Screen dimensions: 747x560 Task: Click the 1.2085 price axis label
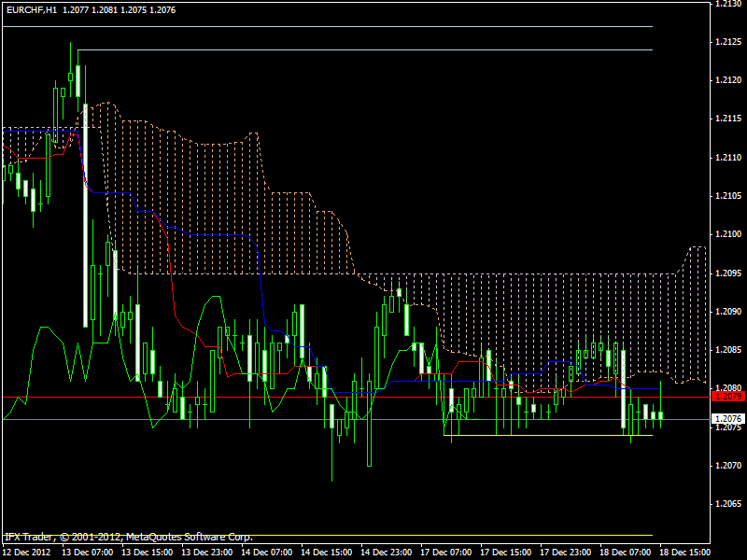728,350
